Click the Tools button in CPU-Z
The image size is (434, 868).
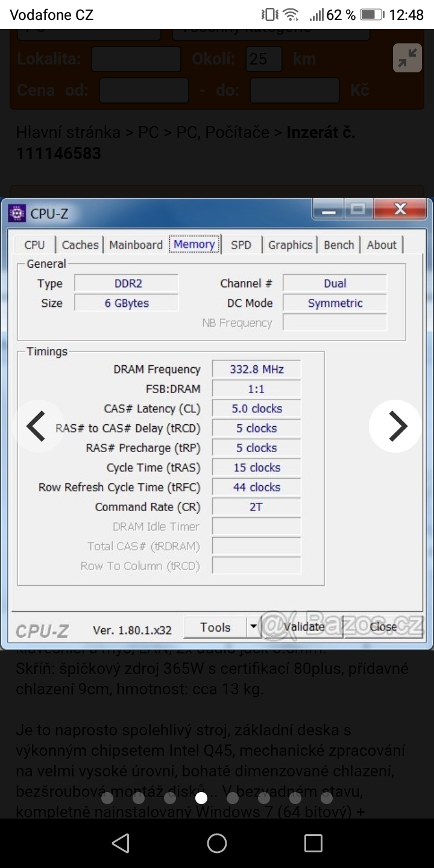point(215,627)
